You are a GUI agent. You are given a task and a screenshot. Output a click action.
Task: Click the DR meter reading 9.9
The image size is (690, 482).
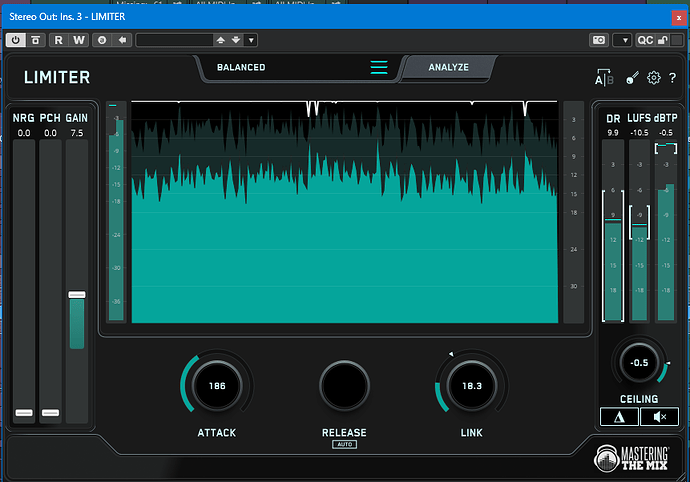pos(613,132)
